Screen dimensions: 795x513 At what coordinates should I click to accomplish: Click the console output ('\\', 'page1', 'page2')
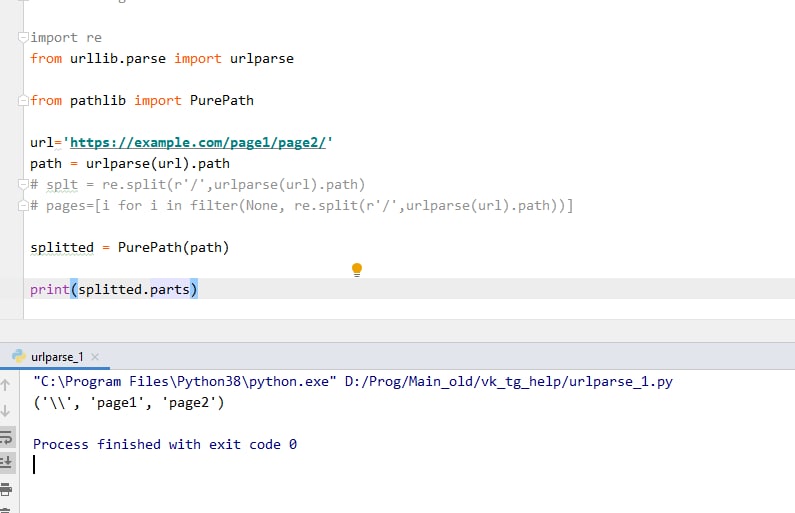pyautogui.click(x=129, y=402)
